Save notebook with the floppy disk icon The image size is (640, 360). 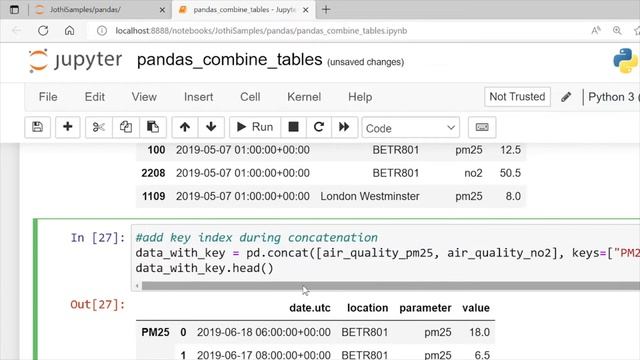pyautogui.click(x=37, y=127)
